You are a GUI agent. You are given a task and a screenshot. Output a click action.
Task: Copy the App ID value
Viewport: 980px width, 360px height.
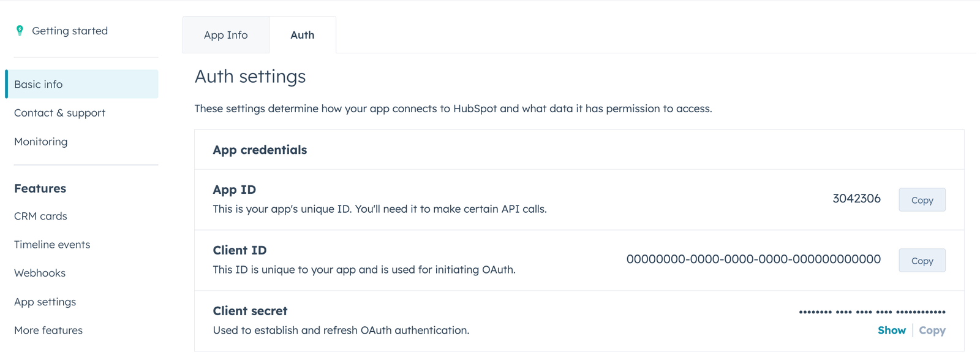coord(922,199)
